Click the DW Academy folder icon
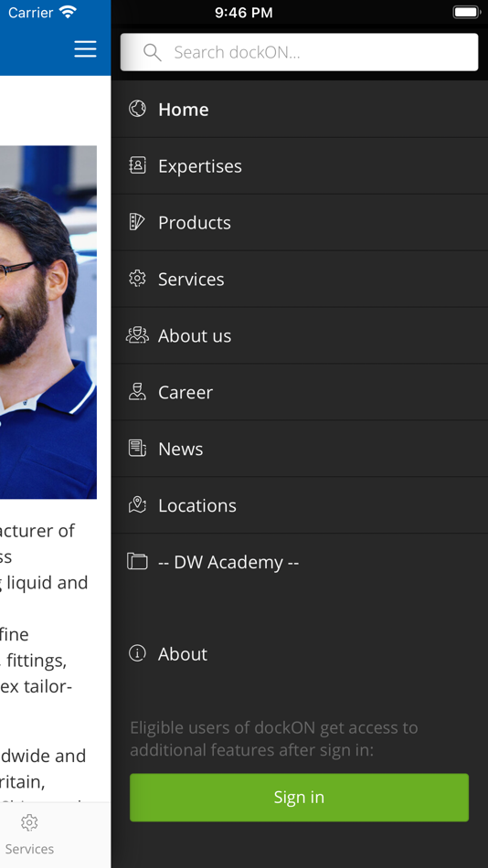488x868 pixels. tap(137, 561)
